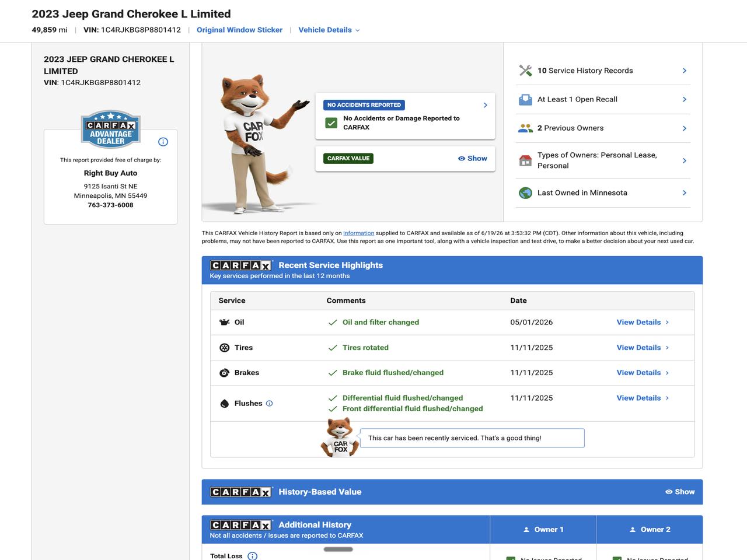The width and height of the screenshot is (747, 560).
Task: Click the Differential fluid flushed/changed comment
Action: coord(403,398)
